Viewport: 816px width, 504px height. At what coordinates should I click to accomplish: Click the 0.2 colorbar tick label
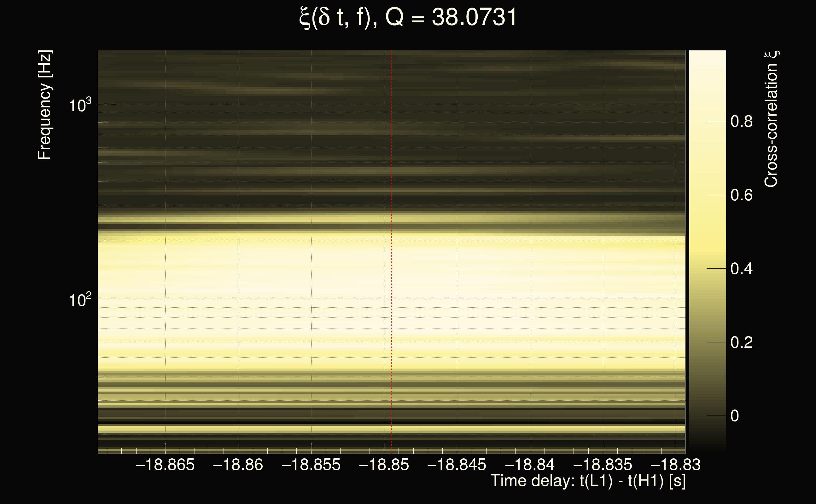point(741,342)
